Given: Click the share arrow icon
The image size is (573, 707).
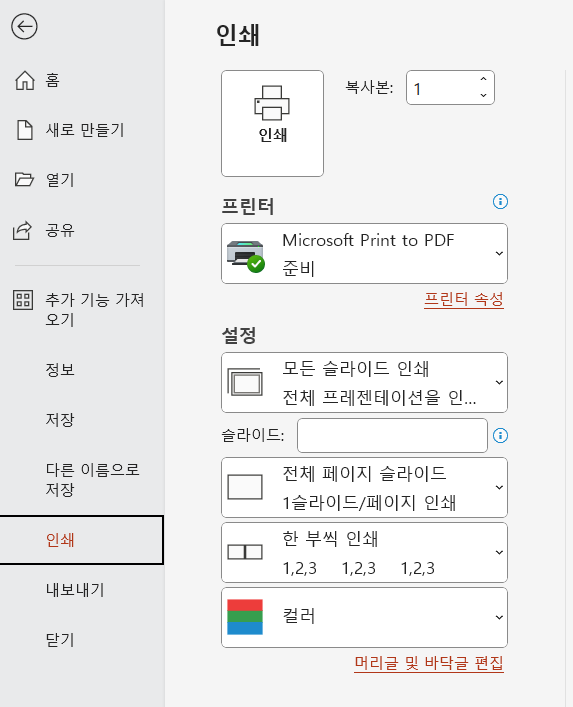Looking at the screenshot, I should click(23, 230).
